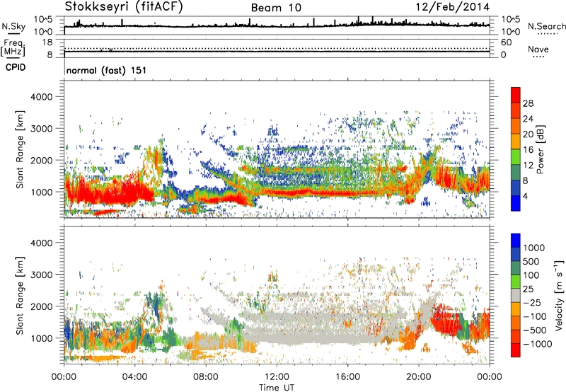Image resolution: width=566 pixels, height=392 pixels.
Task: Click the '20:00' time axis tick
Action: coord(419,377)
